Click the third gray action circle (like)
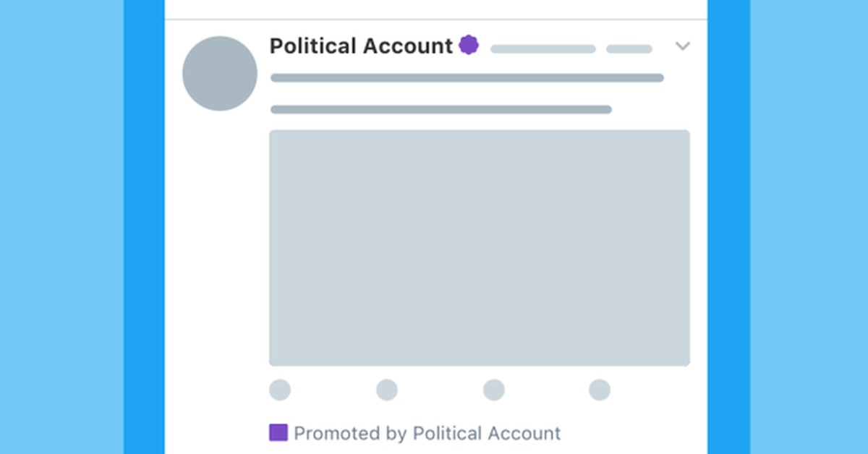This screenshot has width=868, height=454. click(494, 390)
